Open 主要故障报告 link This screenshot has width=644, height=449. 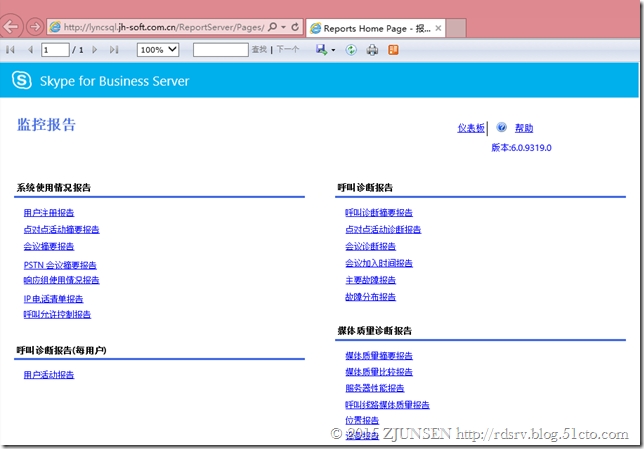coord(370,280)
